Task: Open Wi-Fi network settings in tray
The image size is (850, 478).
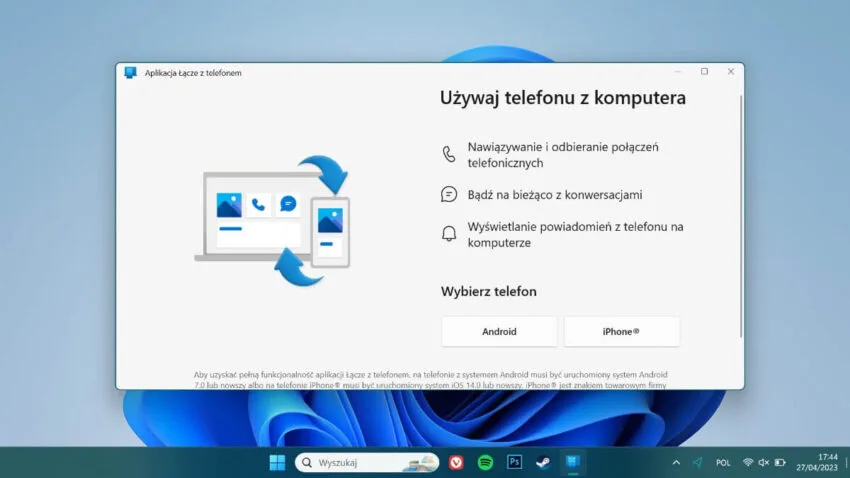Action: (x=748, y=462)
